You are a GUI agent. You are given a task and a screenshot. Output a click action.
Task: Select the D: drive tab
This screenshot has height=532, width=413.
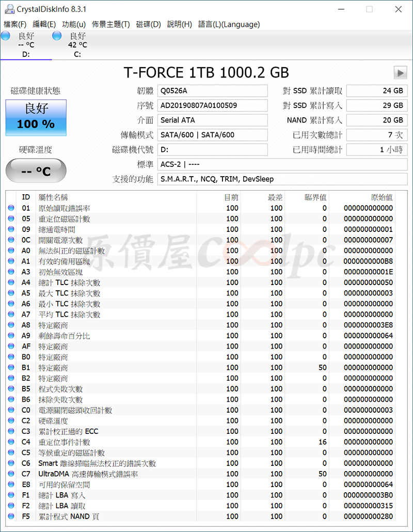pyautogui.click(x=26, y=45)
